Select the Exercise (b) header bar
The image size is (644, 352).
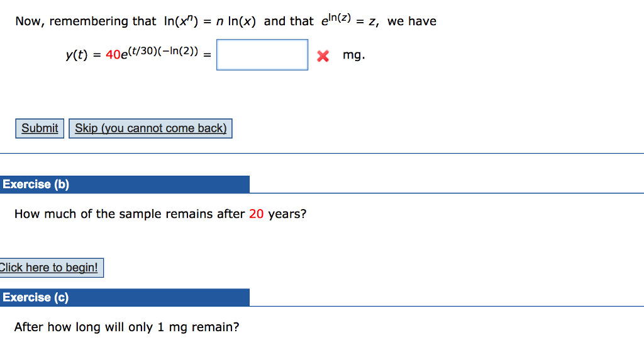coord(125,185)
